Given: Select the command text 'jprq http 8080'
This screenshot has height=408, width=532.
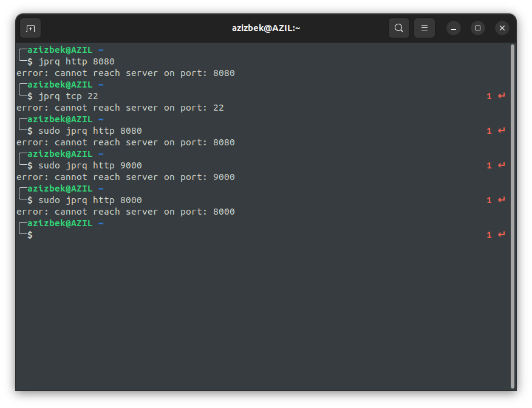Looking at the screenshot, I should click(x=77, y=61).
